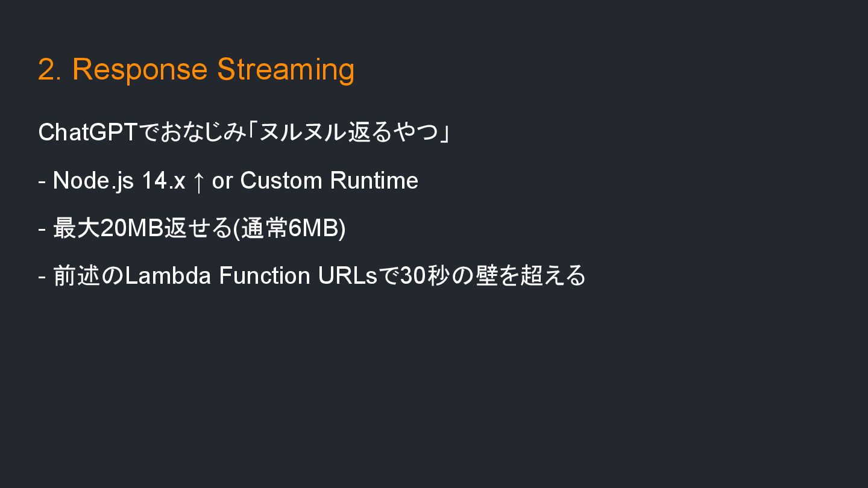Click the quoted text "ヌルヌル返るやつ"
This screenshot has height=488, width=868.
click(348, 133)
